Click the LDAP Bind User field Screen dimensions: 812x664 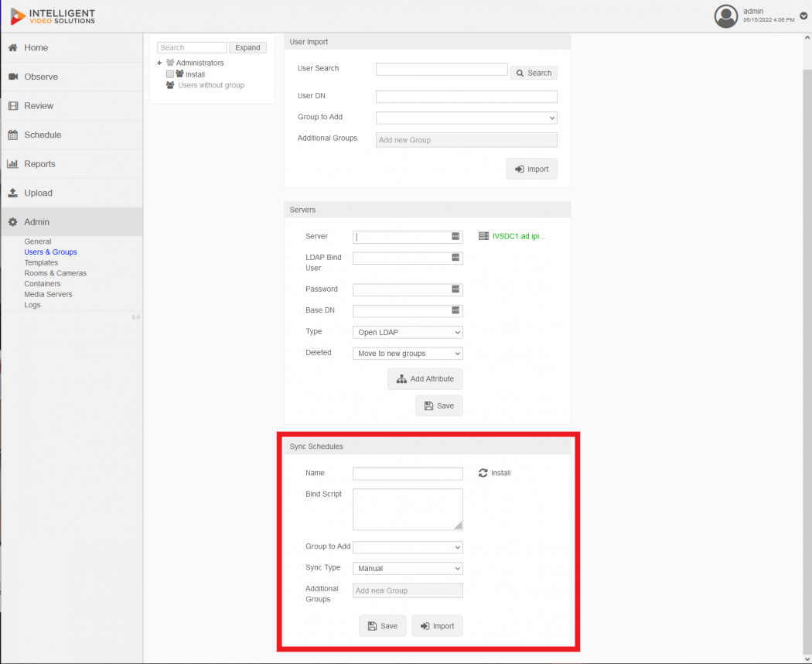pos(408,258)
